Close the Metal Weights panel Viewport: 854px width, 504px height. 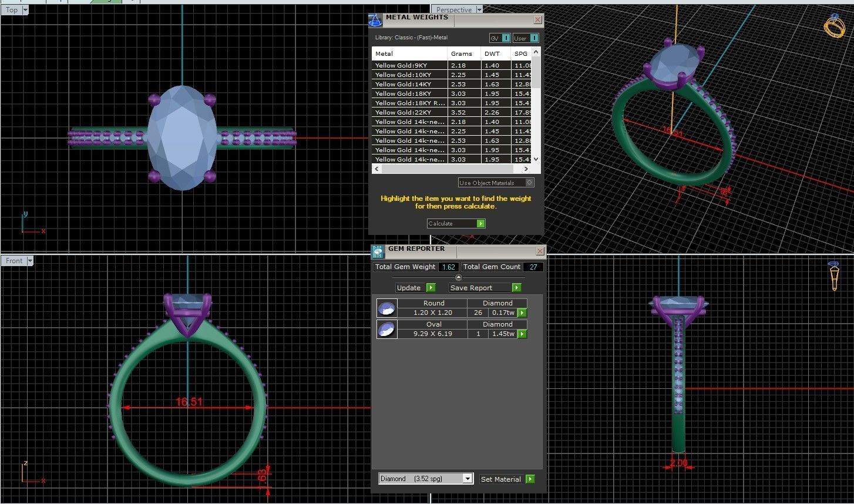pyautogui.click(x=537, y=20)
